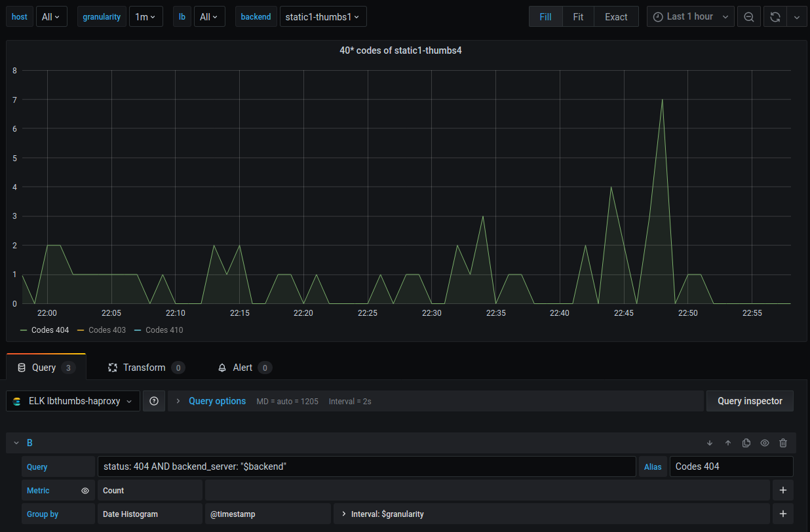Expand the Query options section
Viewport: 810px width, 532px height.
pos(217,401)
